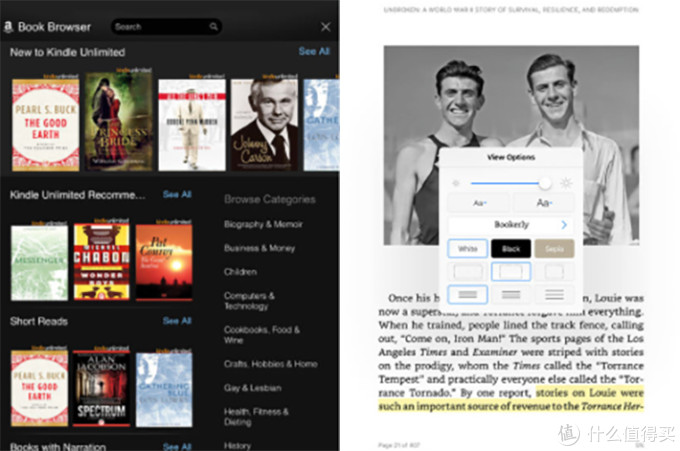Choose the White page color
Screen dimensions: 680x451
(x=468, y=248)
